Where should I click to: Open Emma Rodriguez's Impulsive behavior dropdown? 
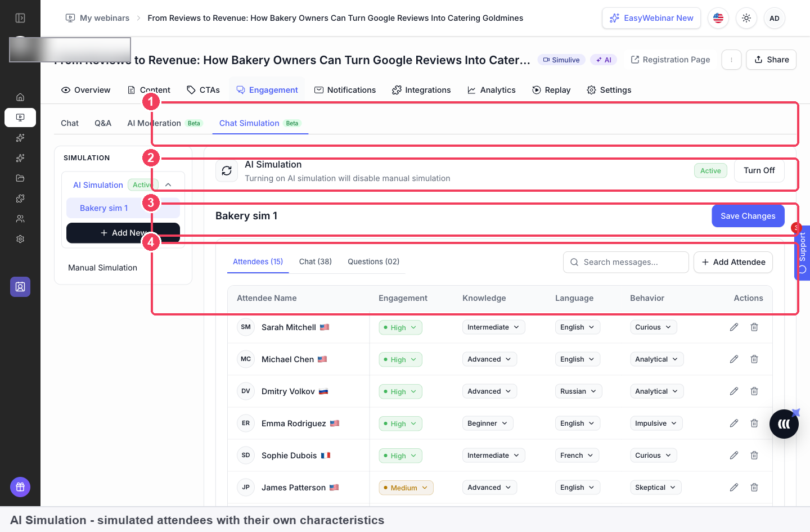(x=656, y=423)
